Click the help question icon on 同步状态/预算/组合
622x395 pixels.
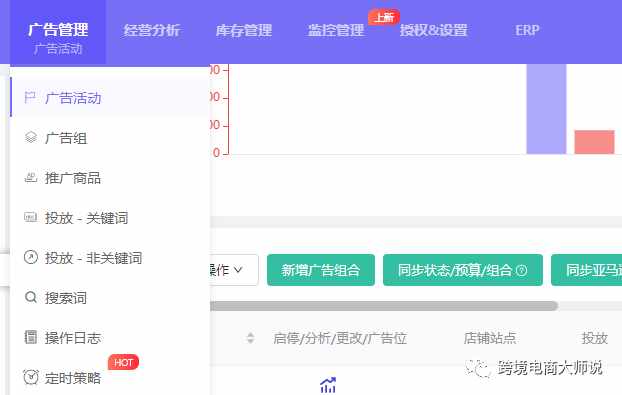(x=522, y=270)
